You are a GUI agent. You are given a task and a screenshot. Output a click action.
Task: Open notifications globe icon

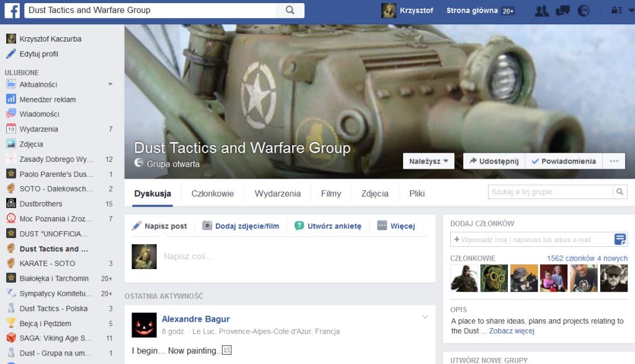click(x=583, y=11)
